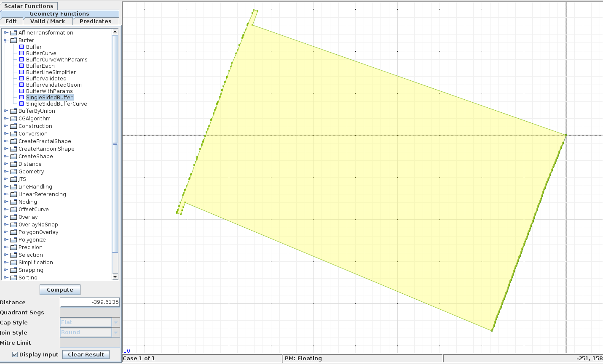This screenshot has width=603, height=364.
Task: Click the function icon next to BufferWithParams
Action: pyautogui.click(x=21, y=91)
